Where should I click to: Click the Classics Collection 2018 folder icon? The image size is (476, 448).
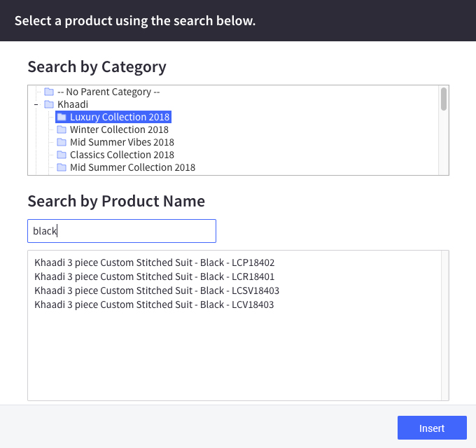[62, 155]
